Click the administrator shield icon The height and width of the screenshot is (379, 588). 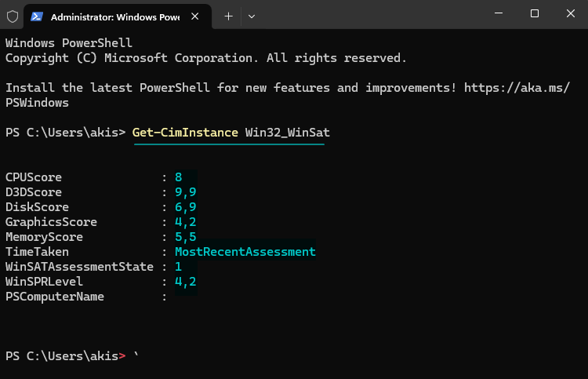click(13, 16)
